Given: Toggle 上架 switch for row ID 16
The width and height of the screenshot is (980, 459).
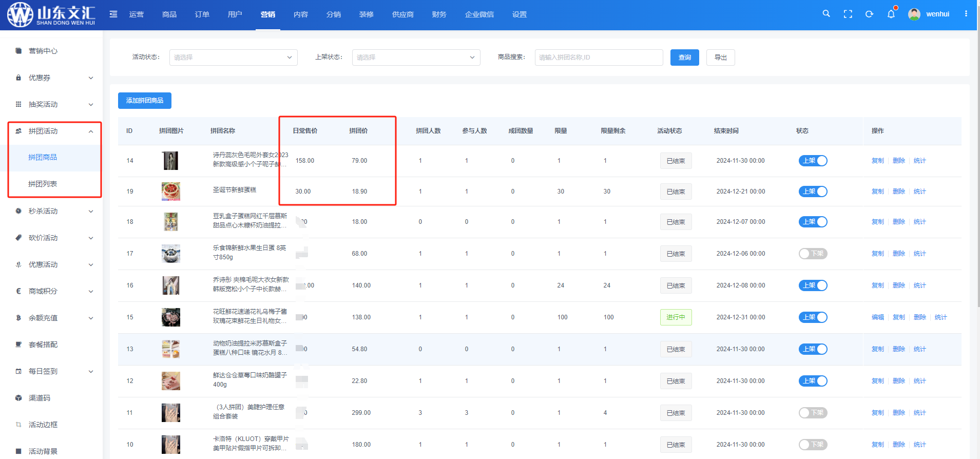Looking at the screenshot, I should pos(813,285).
